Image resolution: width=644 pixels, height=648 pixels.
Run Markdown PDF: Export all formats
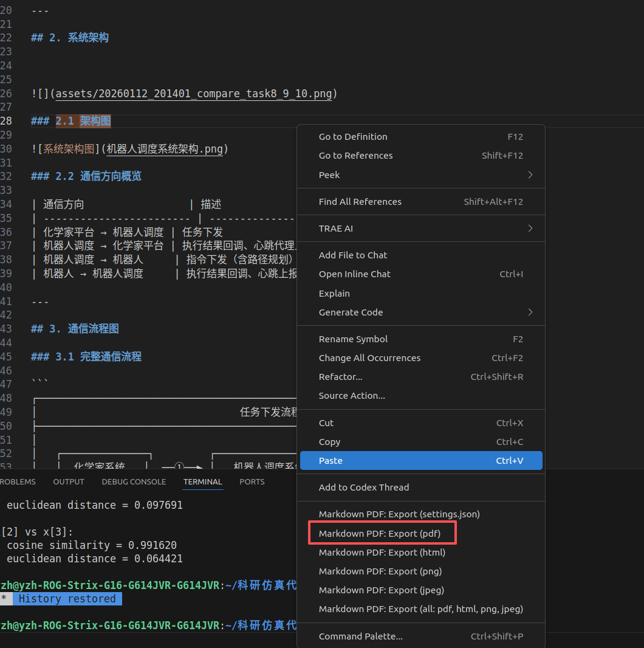pyautogui.click(x=421, y=609)
